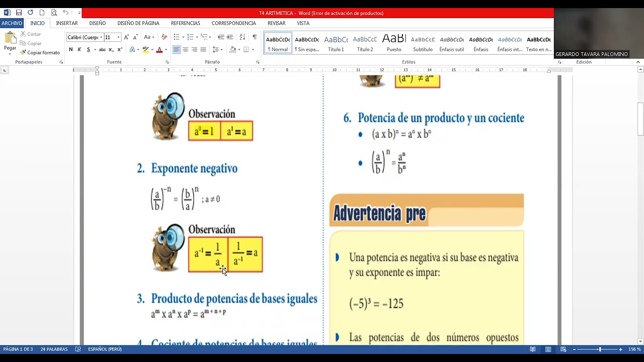Click the redo/repeat icon in quick access toolbar
The width and height of the screenshot is (644, 362).
[x=30, y=13]
